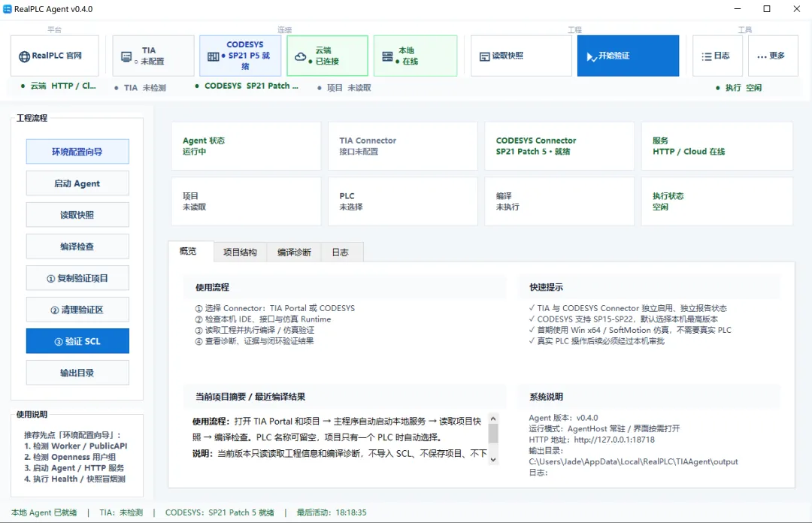Click the sidebar 读取快照 button
812x523 pixels.
coord(77,214)
